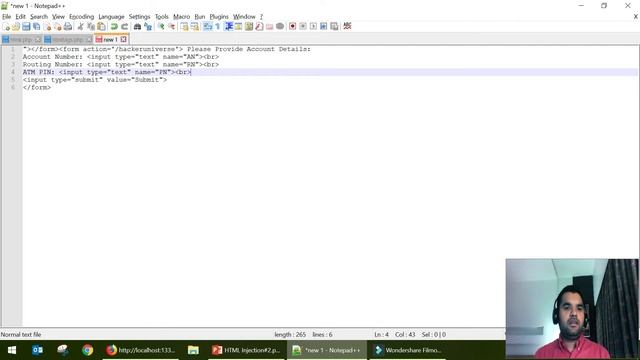640x360 pixels.
Task: Open the Plugins menu
Action: coord(219,17)
